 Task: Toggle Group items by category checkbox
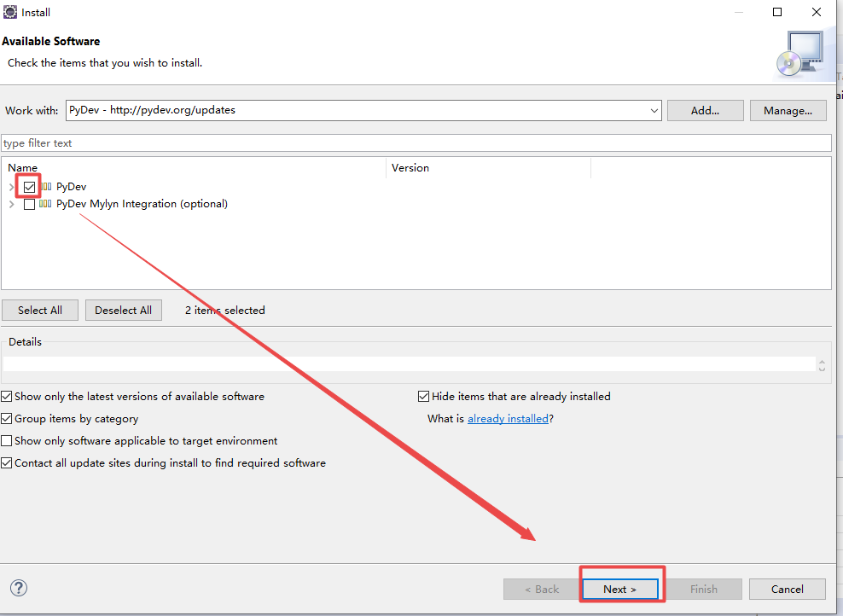[x=7, y=419]
